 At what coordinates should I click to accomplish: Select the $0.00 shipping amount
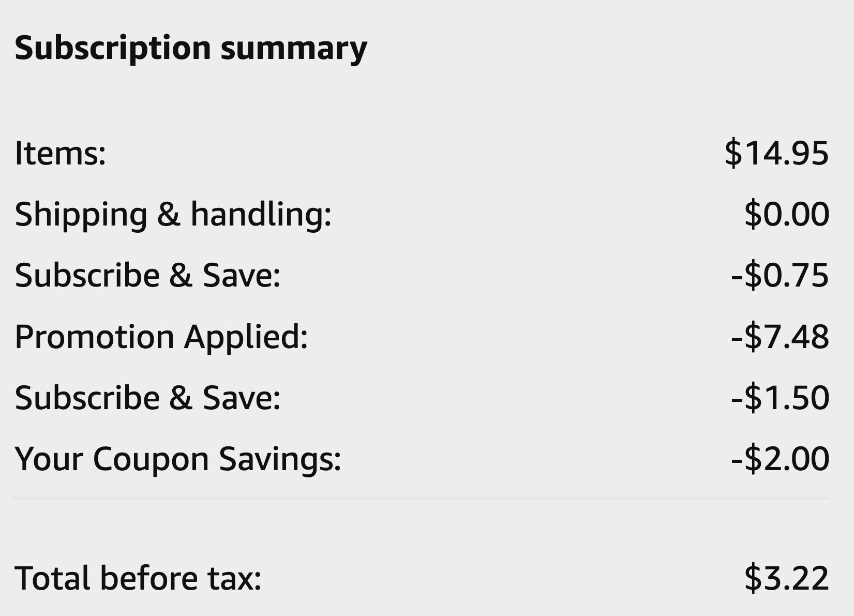coord(786,214)
